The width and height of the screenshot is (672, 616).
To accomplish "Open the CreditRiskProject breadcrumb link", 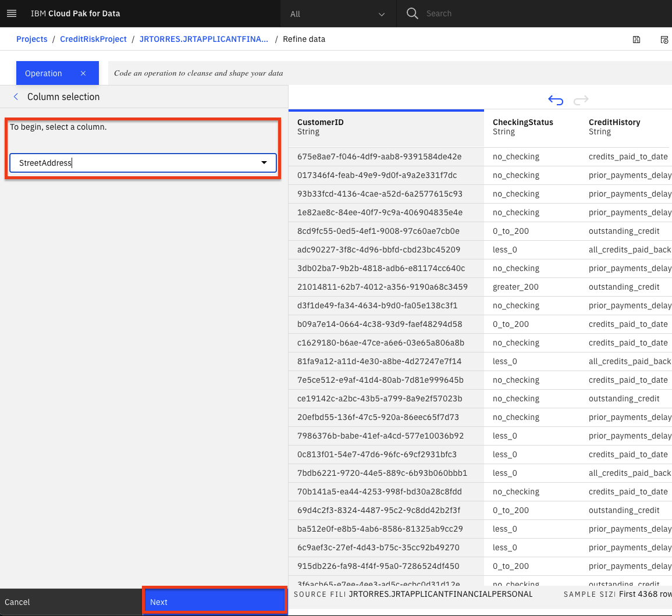I will click(93, 39).
